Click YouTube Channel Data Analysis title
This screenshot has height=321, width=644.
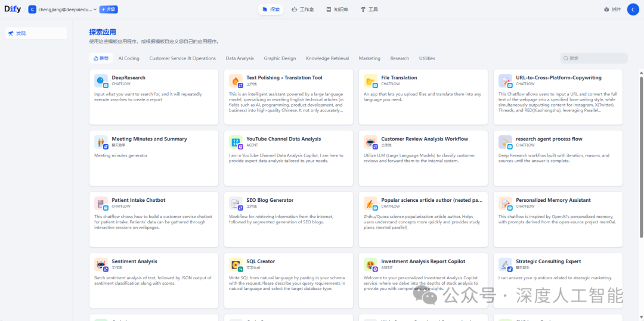coord(284,139)
